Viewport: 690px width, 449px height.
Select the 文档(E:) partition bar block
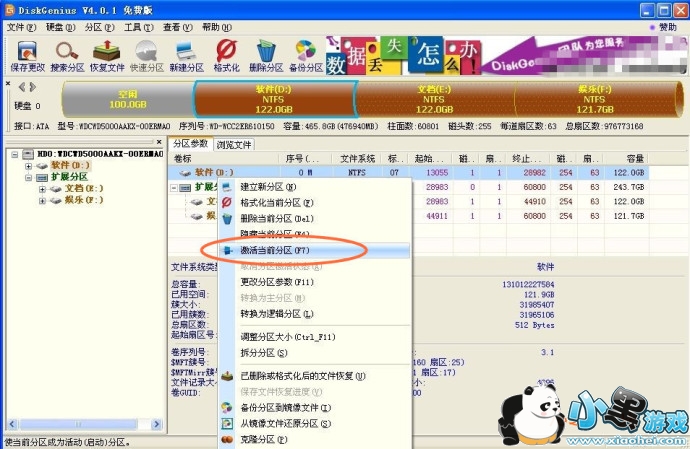(434, 99)
